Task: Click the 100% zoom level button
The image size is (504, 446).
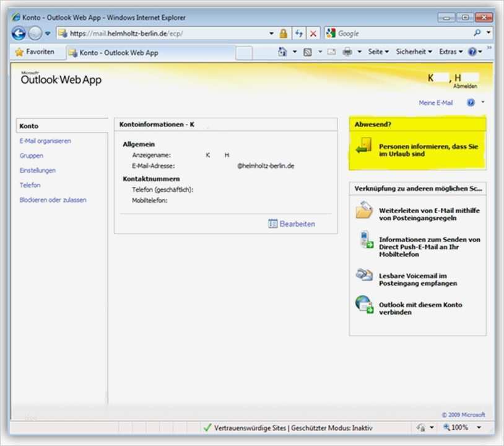Action: point(456,427)
